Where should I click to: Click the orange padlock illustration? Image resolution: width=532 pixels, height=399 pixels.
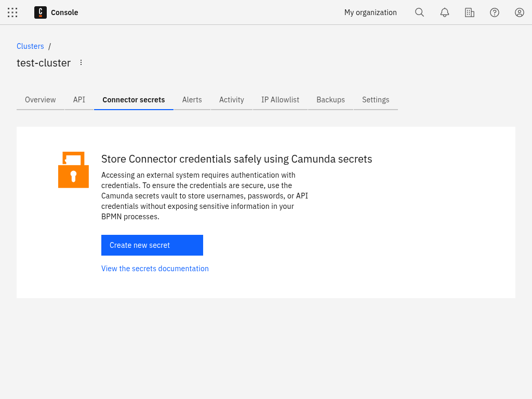coord(73,170)
